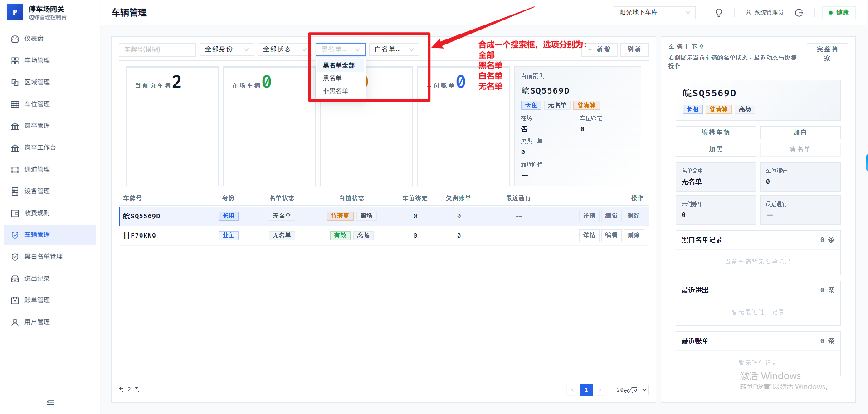Expand the 全部身份 filter dropdown
The width and height of the screenshot is (868, 414).
(226, 49)
